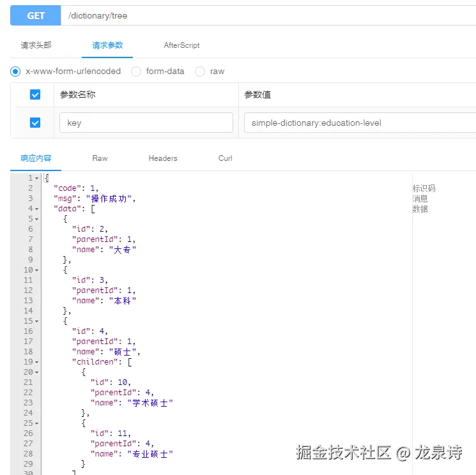Viewport: 476px width, 475px height.
Task: Click the GET method button
Action: click(x=36, y=15)
